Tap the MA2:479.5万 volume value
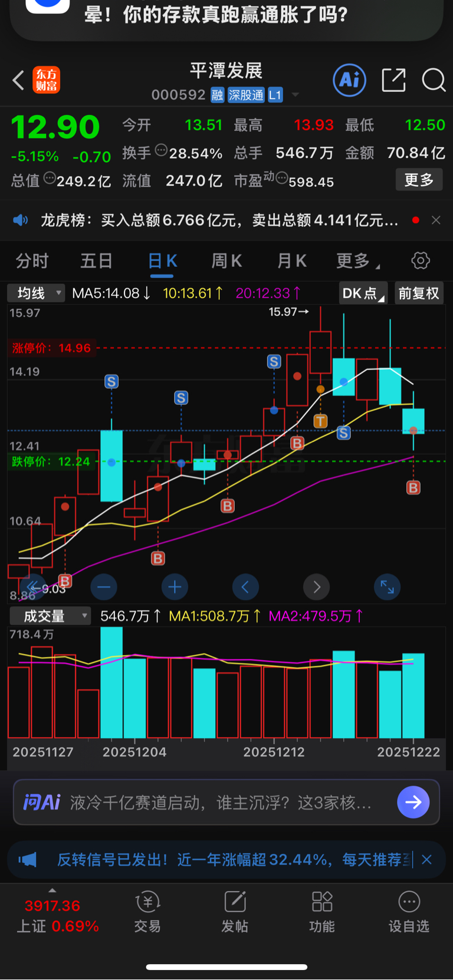The height and width of the screenshot is (980, 453). [x=316, y=616]
